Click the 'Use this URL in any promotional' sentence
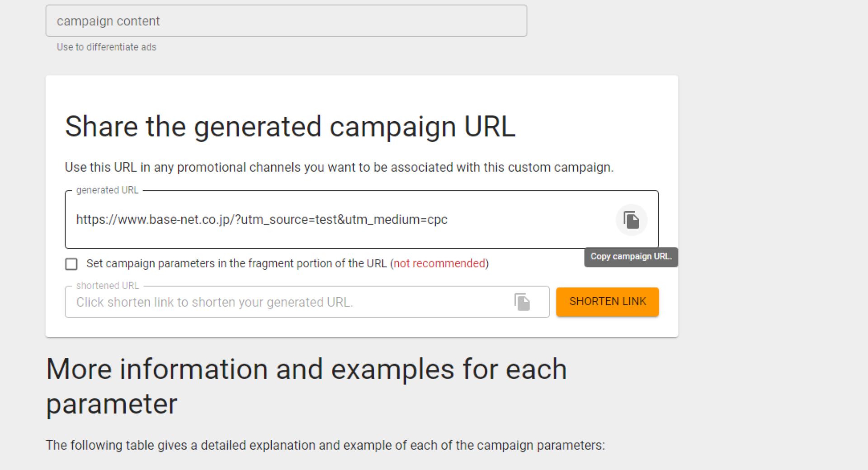Screen dimensions: 868x470 pyautogui.click(x=339, y=167)
